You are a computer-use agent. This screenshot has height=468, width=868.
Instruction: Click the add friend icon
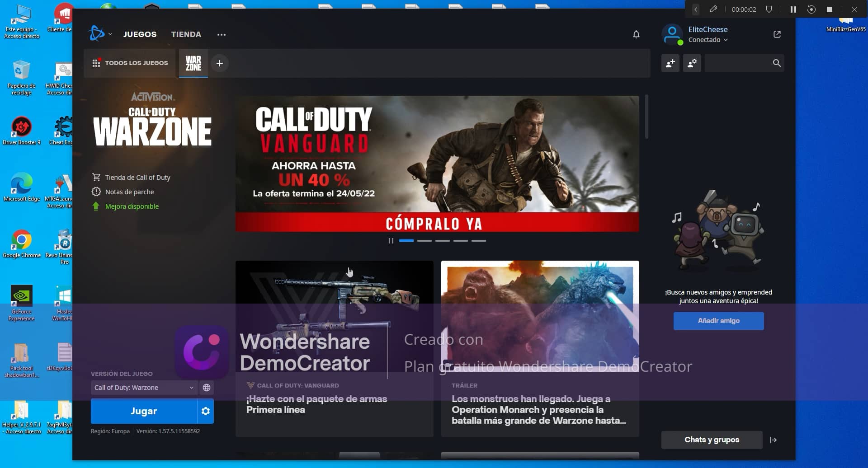(x=670, y=63)
